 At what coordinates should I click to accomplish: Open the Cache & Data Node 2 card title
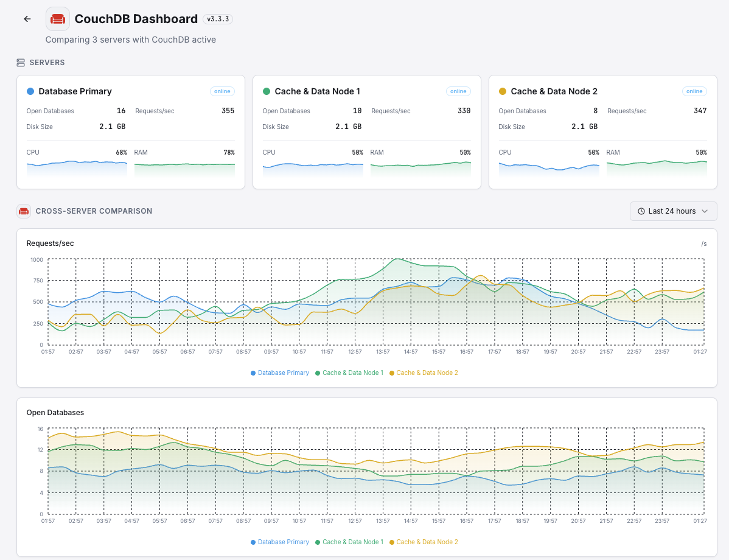coord(554,91)
